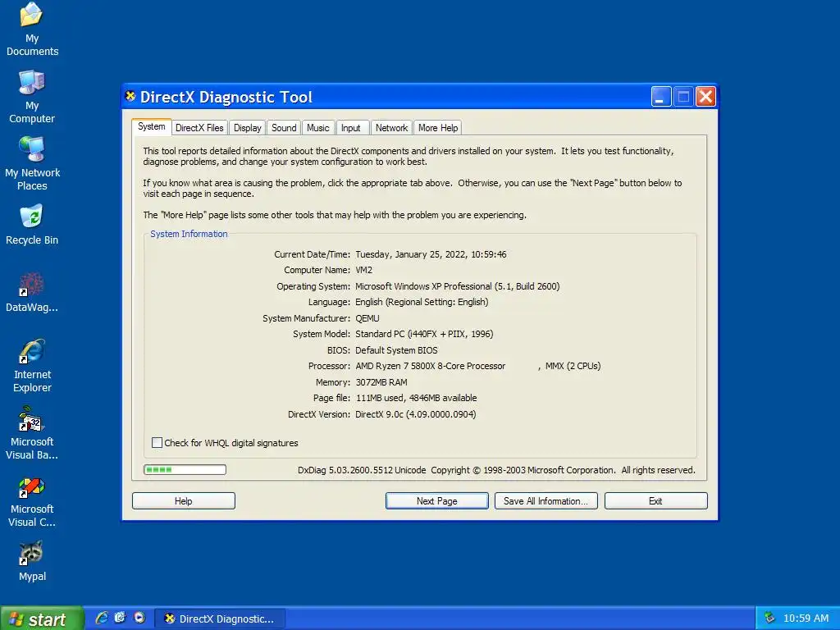Click Save All Information button
Image resolution: width=840 pixels, height=630 pixels.
tap(546, 501)
